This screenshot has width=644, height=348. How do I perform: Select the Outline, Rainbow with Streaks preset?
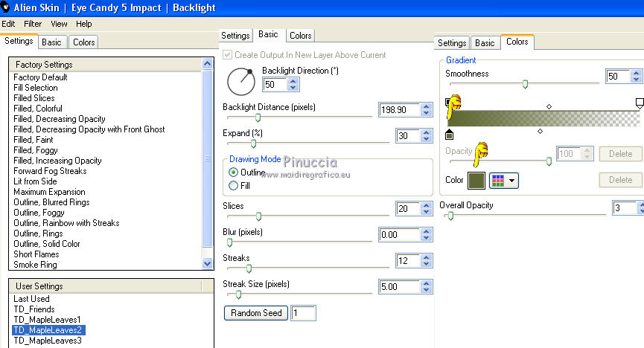tap(66, 223)
